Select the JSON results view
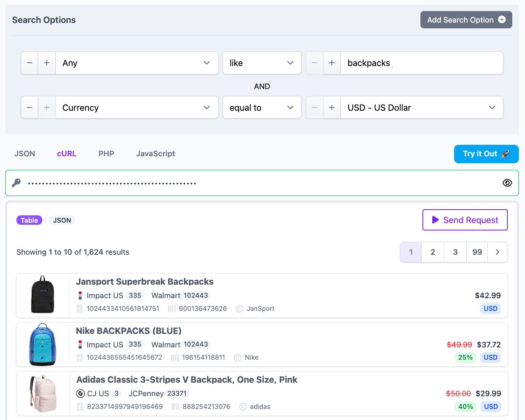Image resolution: width=525 pixels, height=420 pixels. tap(62, 220)
